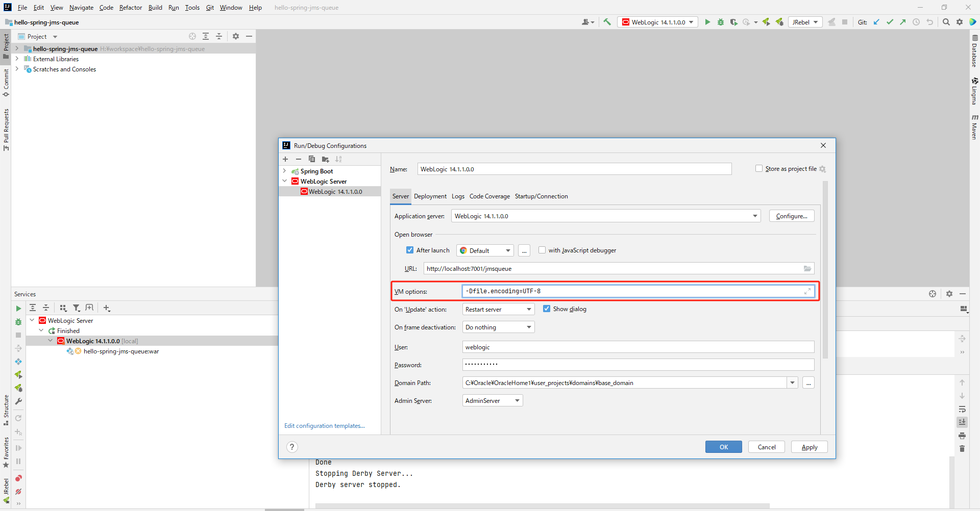This screenshot has height=511, width=980.
Task: Open Application server dropdown
Action: (x=606, y=216)
